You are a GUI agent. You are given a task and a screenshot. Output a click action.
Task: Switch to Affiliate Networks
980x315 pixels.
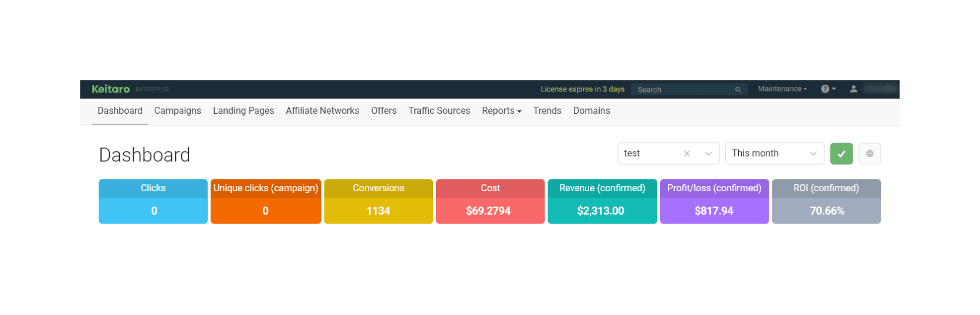pos(322,111)
